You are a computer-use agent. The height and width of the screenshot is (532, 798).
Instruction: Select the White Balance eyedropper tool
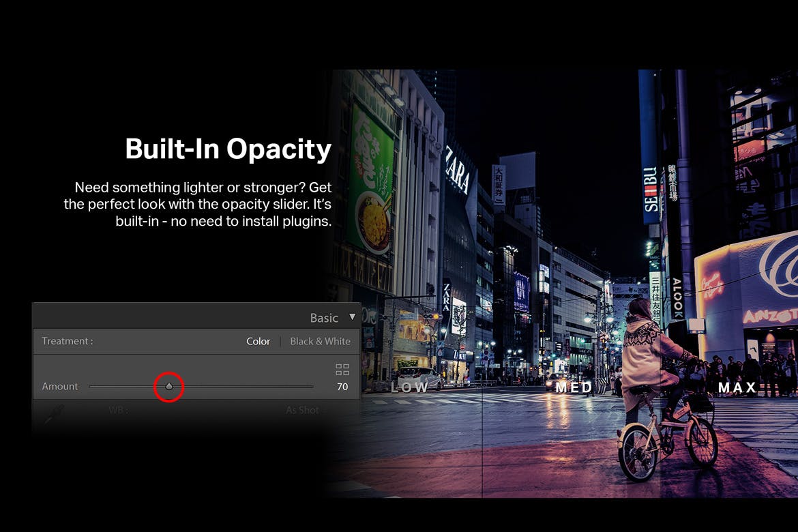click(55, 413)
